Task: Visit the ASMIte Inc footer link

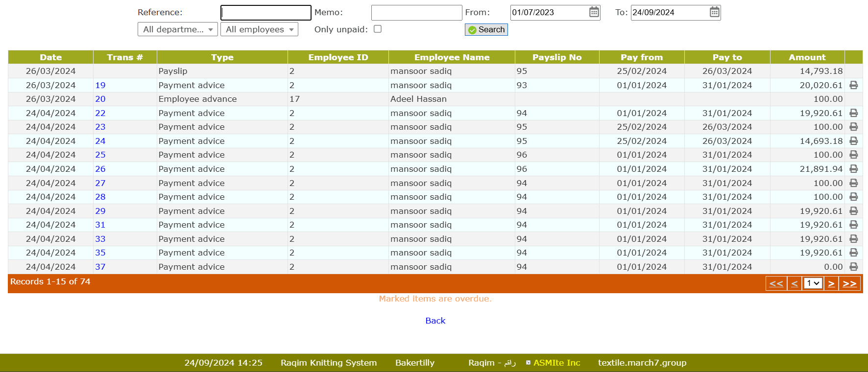Action: click(x=556, y=363)
